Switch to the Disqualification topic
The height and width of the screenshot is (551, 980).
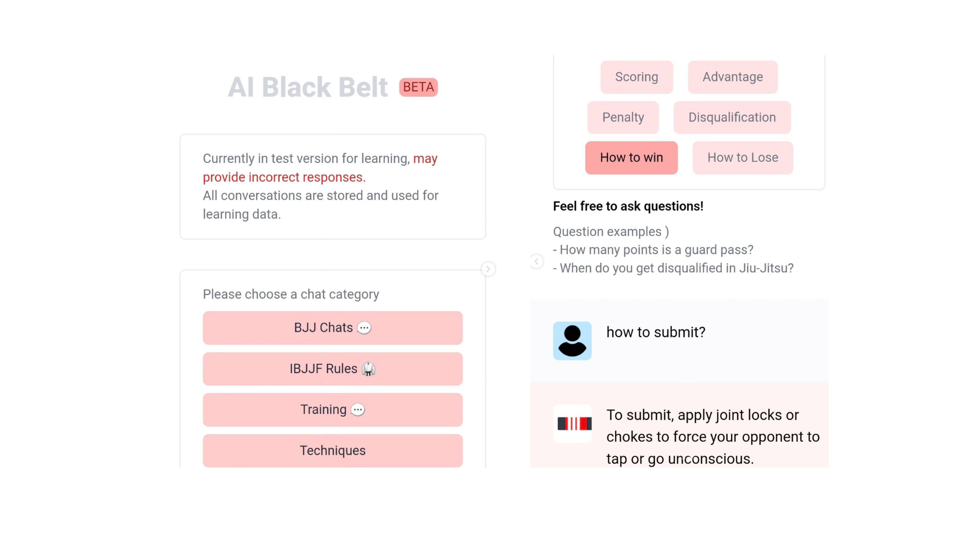731,117
